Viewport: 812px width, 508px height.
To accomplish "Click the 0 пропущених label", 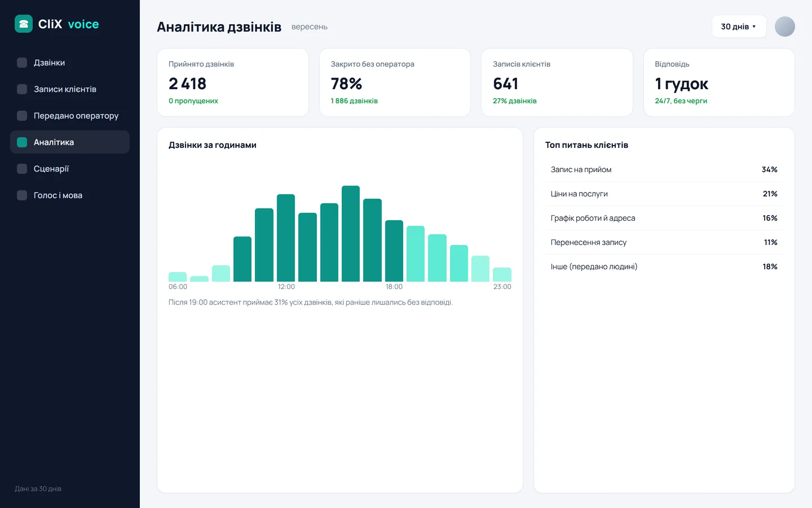I will 193,101.
